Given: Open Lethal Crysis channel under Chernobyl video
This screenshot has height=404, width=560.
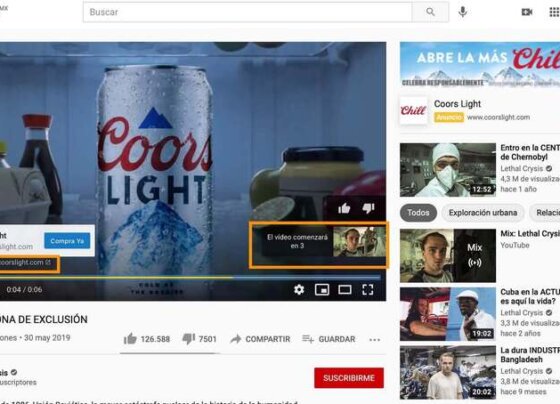Looking at the screenshot, I should [x=521, y=169].
